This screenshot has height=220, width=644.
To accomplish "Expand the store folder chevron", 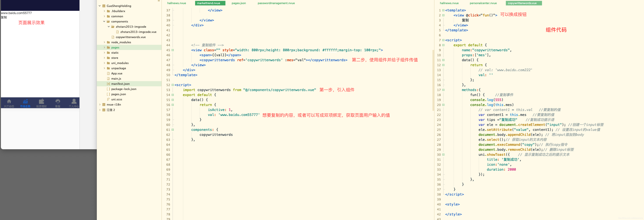I will point(104,58).
